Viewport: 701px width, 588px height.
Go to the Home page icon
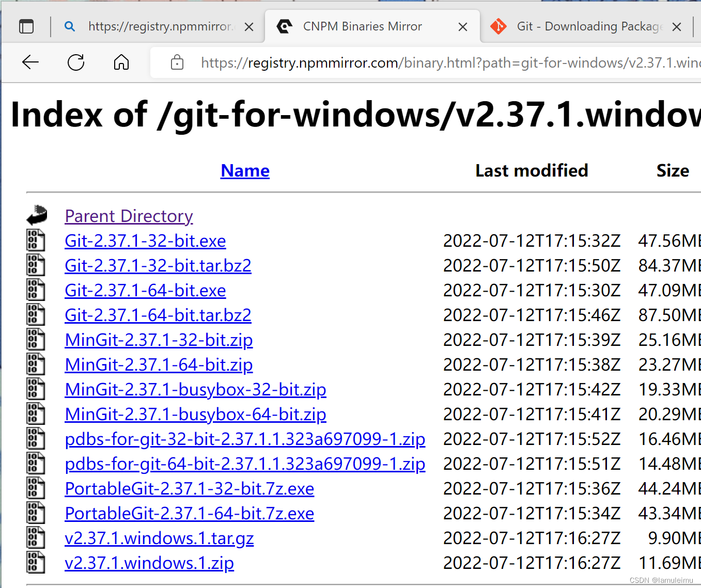(121, 62)
